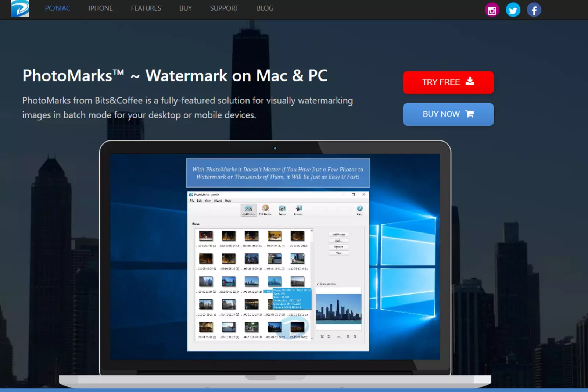Image resolution: width=588 pixels, height=392 pixels.
Task: Click the Add... side button in app screenshot
Action: 339,240
